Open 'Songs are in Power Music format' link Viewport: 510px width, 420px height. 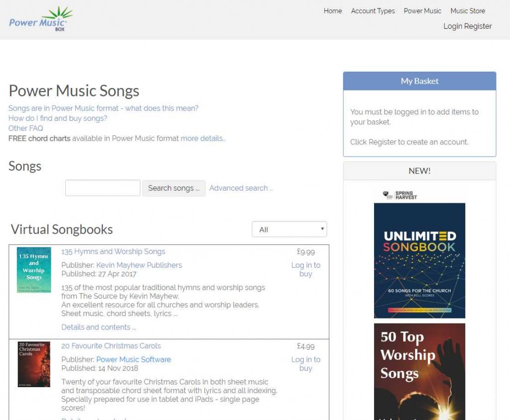(x=104, y=108)
